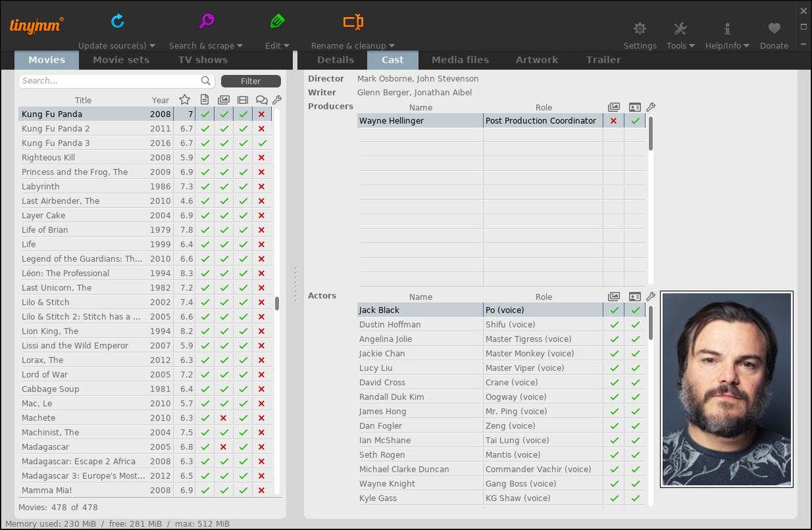Click the Donate heart icon
The width and height of the screenshot is (812, 530).
point(774,28)
